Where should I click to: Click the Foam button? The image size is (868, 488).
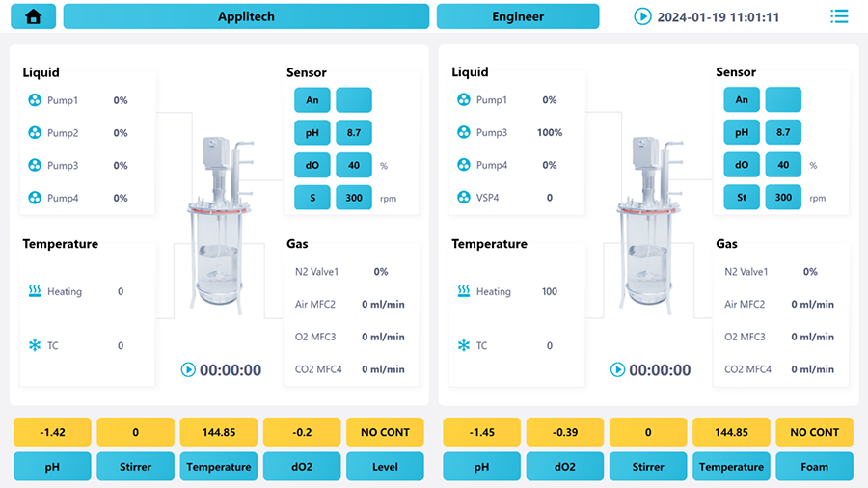[815, 467]
